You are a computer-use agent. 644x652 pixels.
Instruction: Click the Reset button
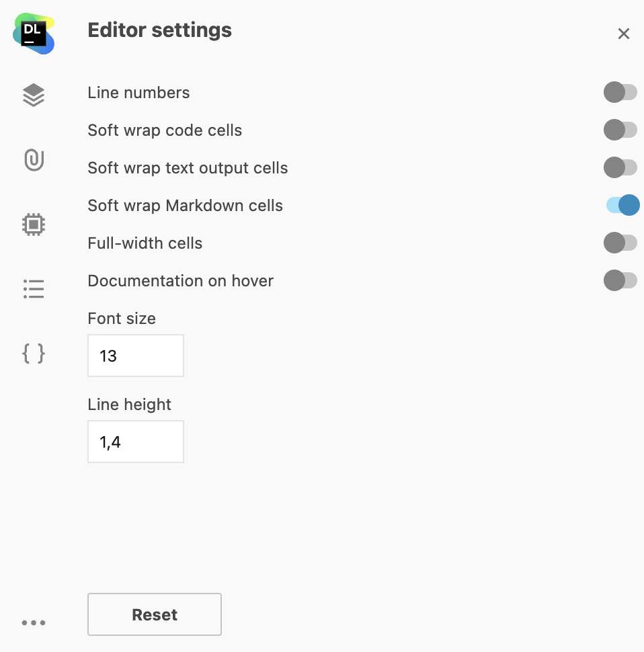[154, 614]
